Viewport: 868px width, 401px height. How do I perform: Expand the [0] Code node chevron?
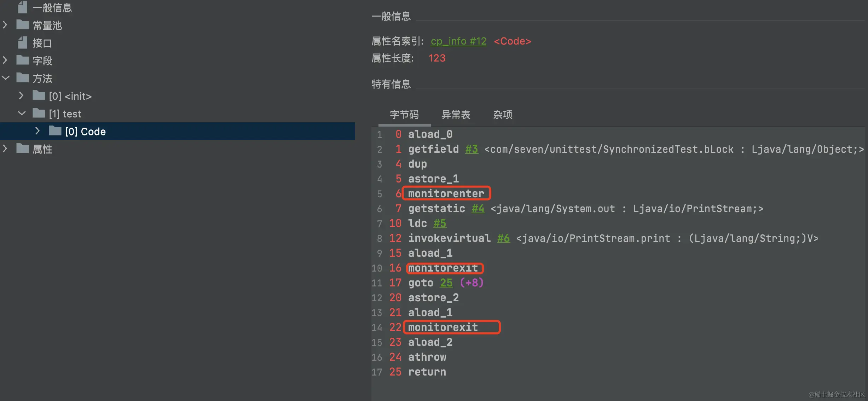[x=37, y=131]
